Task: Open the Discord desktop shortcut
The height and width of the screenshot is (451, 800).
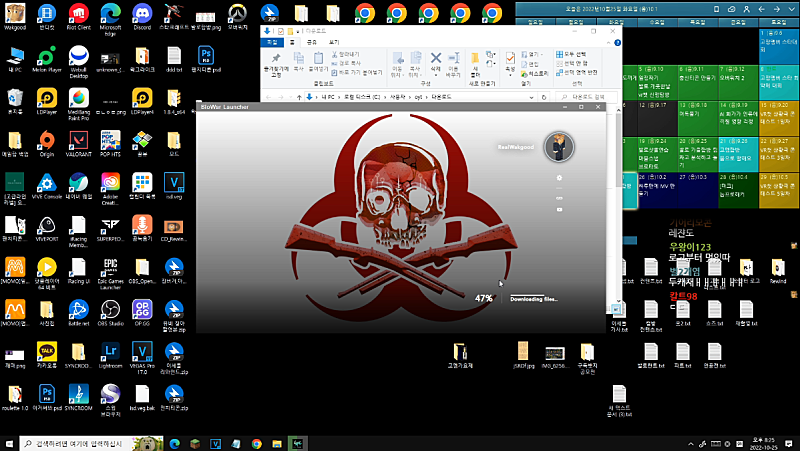Action: (143, 12)
